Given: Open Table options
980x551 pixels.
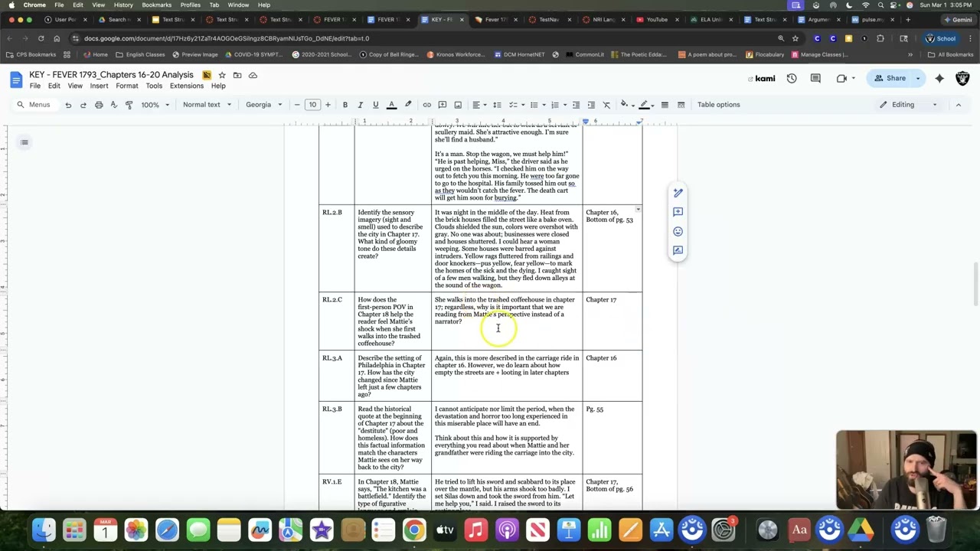Looking at the screenshot, I should pos(718,105).
